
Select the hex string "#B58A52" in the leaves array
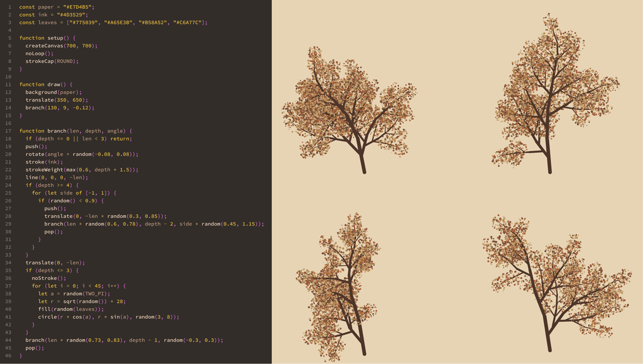pos(153,23)
